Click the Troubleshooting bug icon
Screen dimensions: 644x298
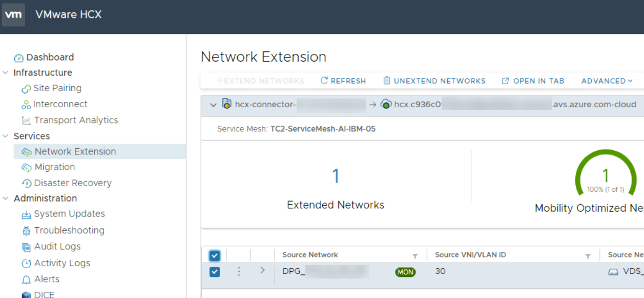pos(26,231)
